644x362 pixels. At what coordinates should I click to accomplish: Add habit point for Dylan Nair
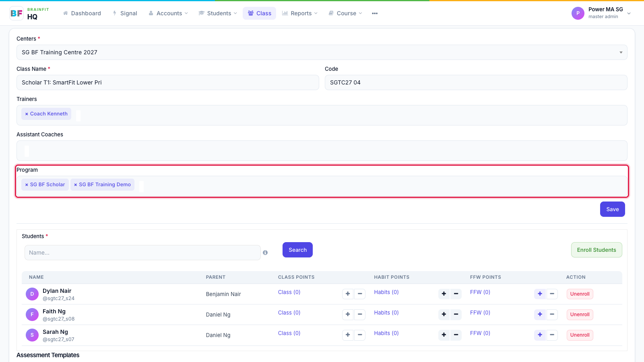(444, 294)
